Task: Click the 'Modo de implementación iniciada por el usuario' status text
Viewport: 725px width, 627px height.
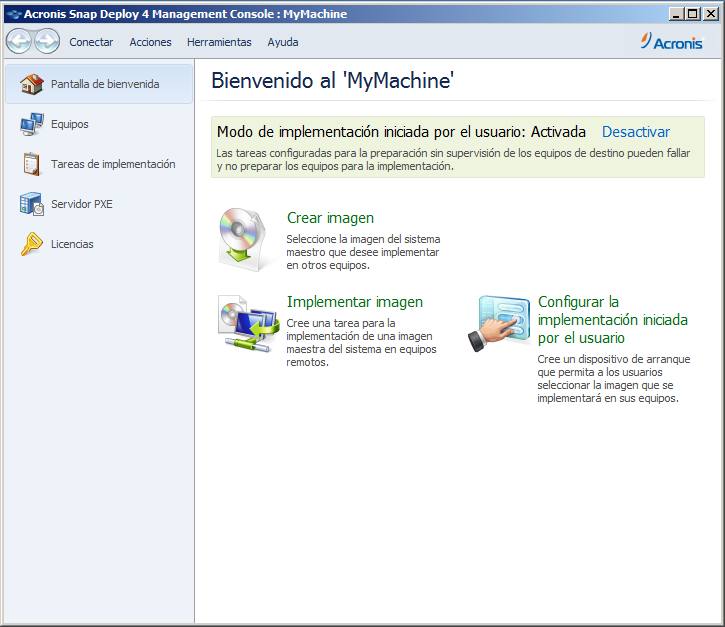Action: coord(401,132)
